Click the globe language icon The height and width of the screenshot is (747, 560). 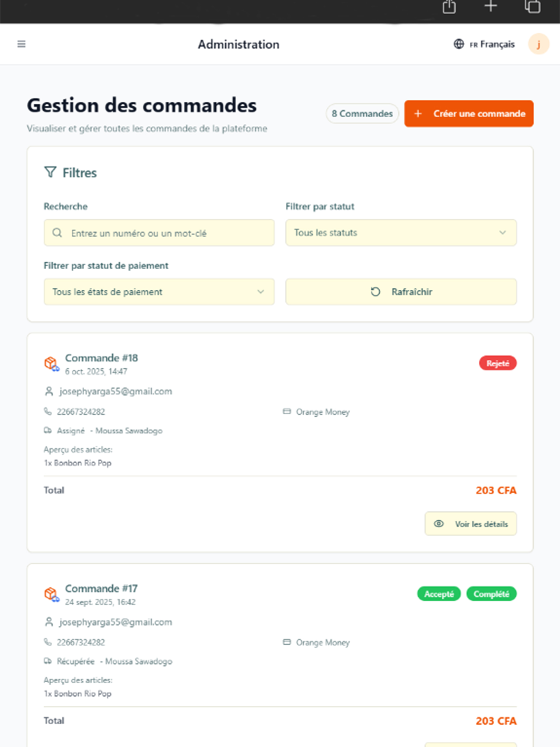[459, 44]
